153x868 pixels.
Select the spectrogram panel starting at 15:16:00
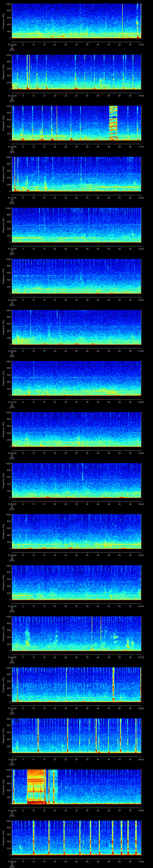(76, 123)
